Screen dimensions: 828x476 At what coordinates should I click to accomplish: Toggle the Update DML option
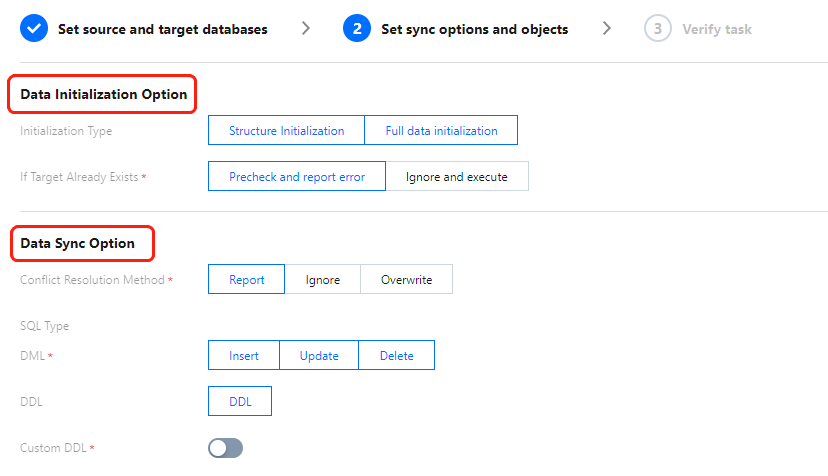[x=319, y=356]
